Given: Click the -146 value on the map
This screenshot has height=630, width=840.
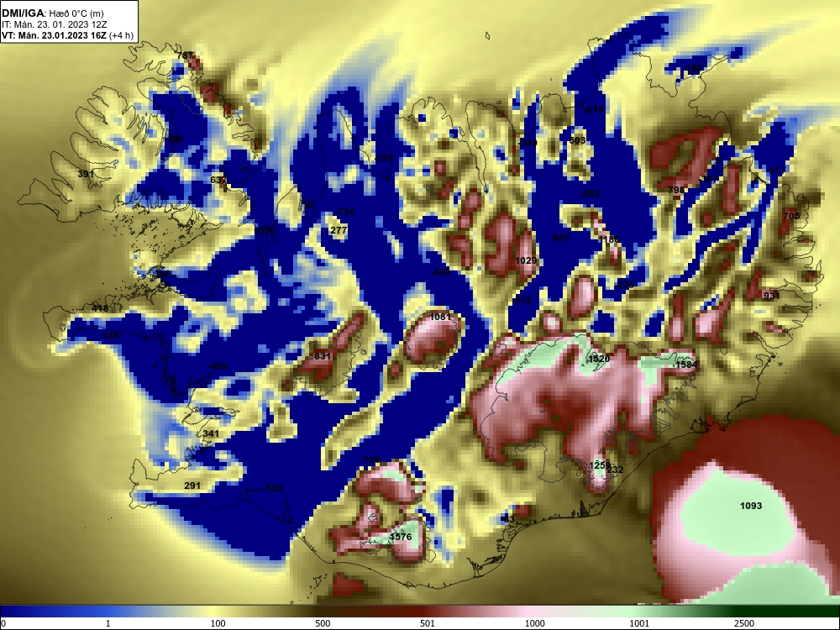Looking at the screenshot, I should click(109, 335).
